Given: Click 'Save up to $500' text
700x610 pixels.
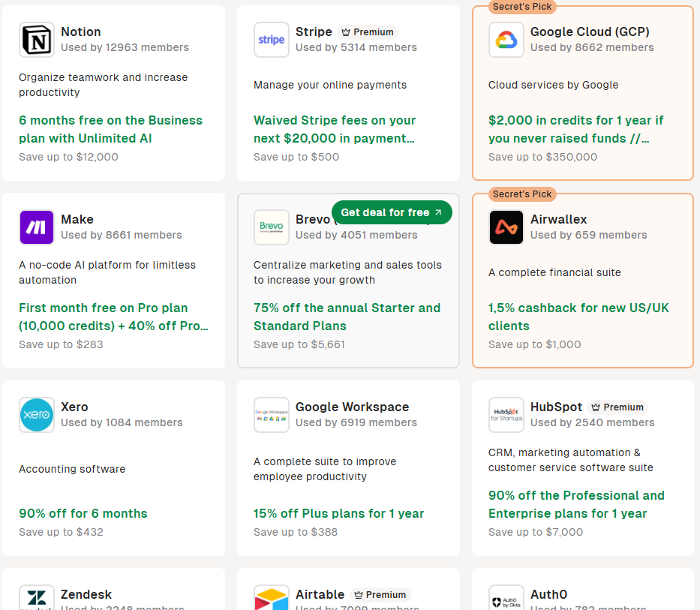Looking at the screenshot, I should (296, 157).
